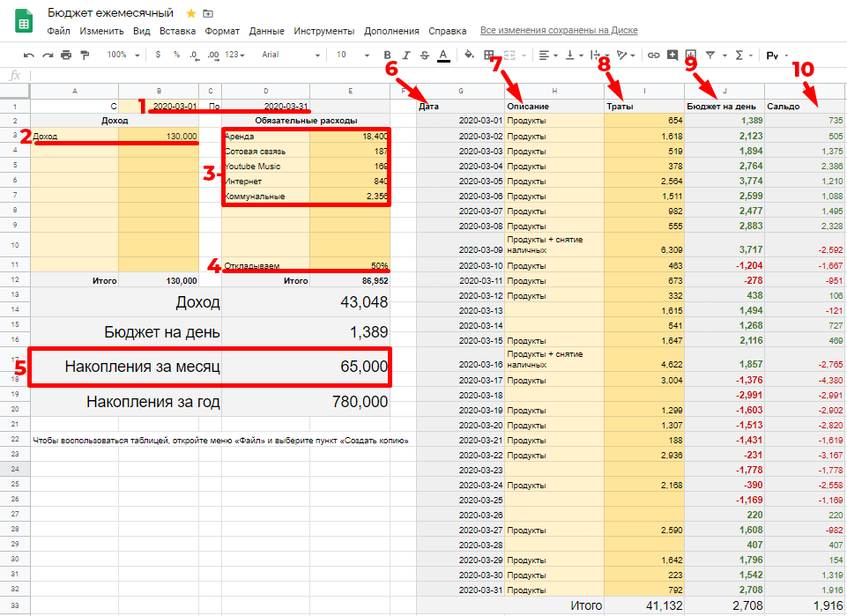Insert a chart from toolbar
The width and height of the screenshot is (847, 616).
pyautogui.click(x=691, y=55)
